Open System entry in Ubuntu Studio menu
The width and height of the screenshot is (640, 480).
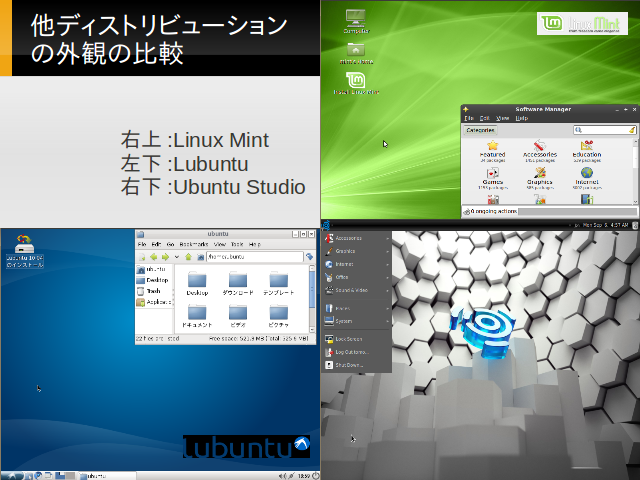357,321
